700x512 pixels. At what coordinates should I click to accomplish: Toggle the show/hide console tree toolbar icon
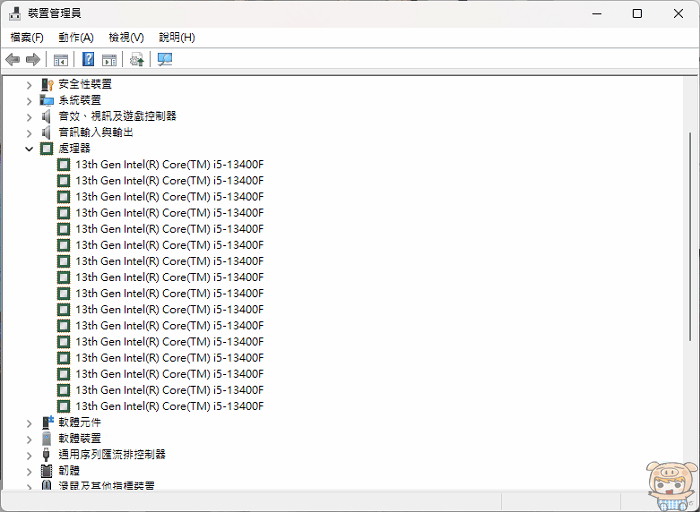(61, 59)
